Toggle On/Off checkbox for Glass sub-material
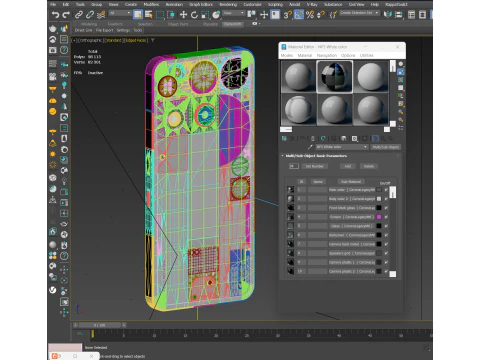Viewport: 480px width, 360px height. click(386, 226)
